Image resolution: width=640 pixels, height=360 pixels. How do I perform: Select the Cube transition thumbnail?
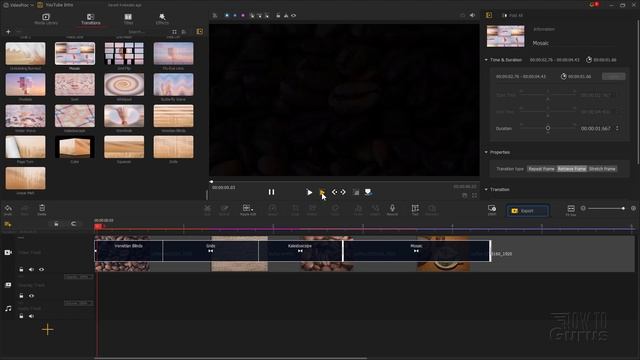75,147
